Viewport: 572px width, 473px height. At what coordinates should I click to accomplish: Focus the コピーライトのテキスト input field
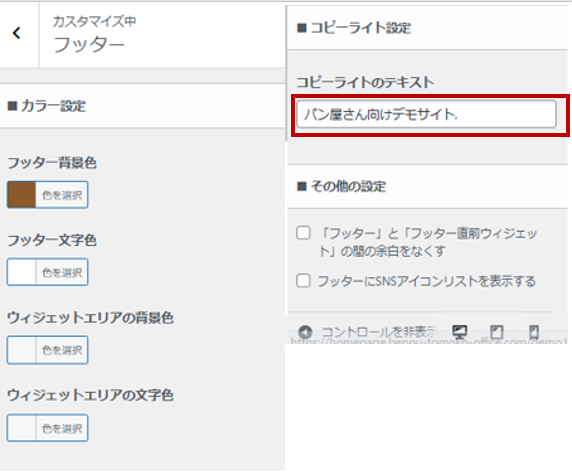[x=426, y=115]
